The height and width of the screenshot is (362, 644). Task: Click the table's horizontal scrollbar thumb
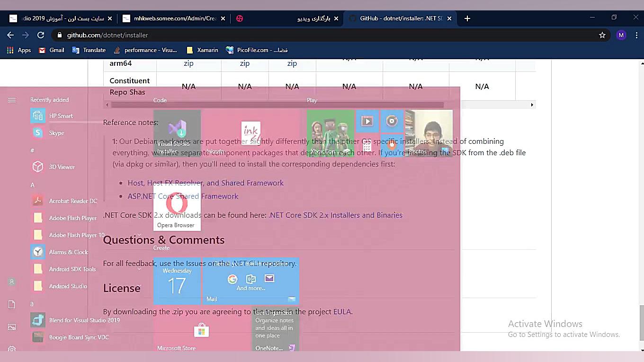[x=277, y=105]
